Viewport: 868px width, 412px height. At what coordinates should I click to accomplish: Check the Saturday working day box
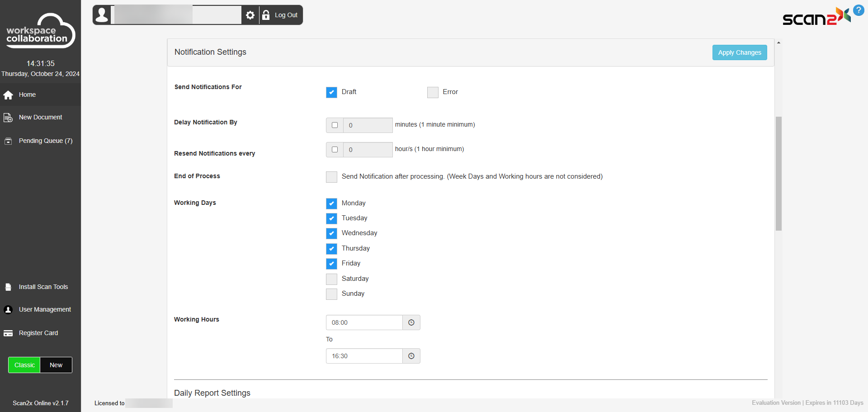(x=331, y=279)
